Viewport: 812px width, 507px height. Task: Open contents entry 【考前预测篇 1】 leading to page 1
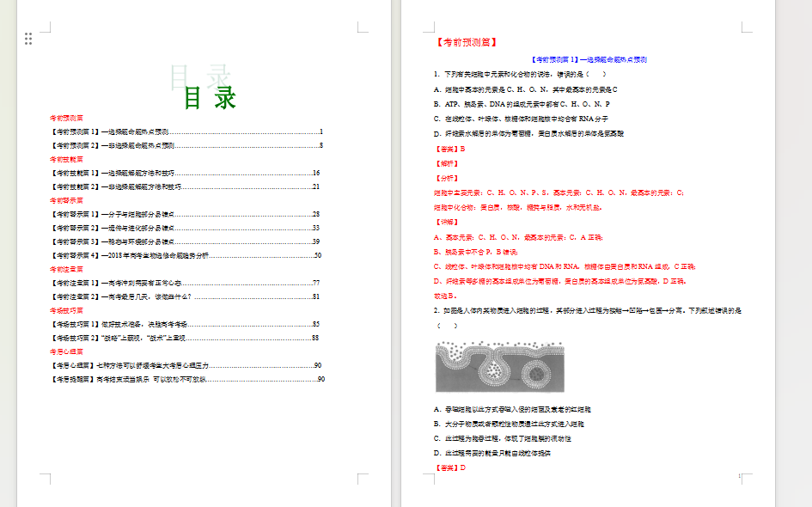tap(186, 131)
